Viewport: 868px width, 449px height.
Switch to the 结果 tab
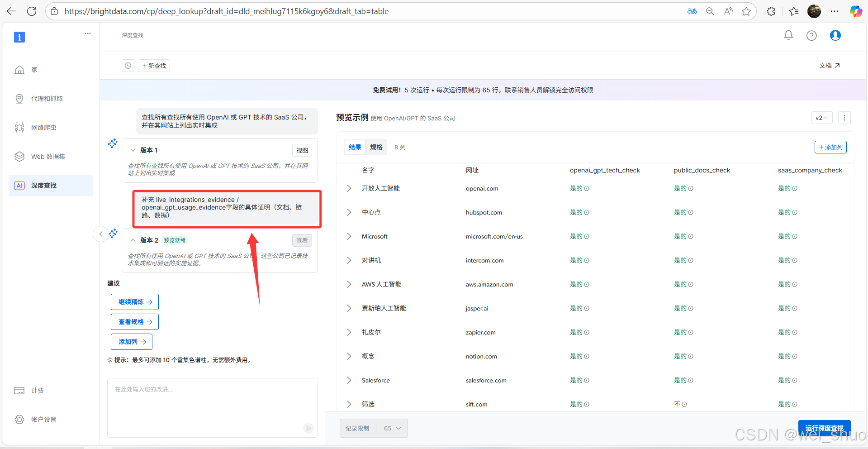pos(355,147)
